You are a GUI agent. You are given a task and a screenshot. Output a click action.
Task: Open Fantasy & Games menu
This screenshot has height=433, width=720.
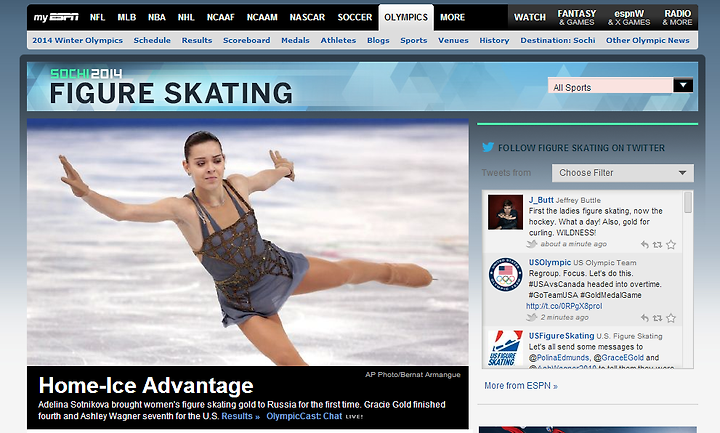577,17
